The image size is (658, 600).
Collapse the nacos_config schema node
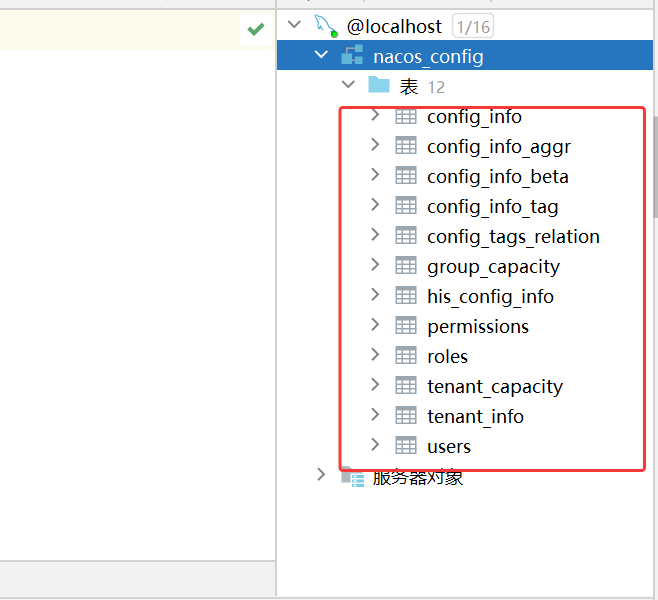321,55
